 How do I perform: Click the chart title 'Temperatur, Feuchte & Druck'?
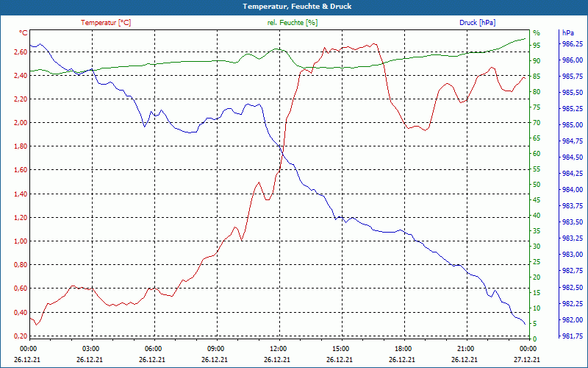pos(297,7)
